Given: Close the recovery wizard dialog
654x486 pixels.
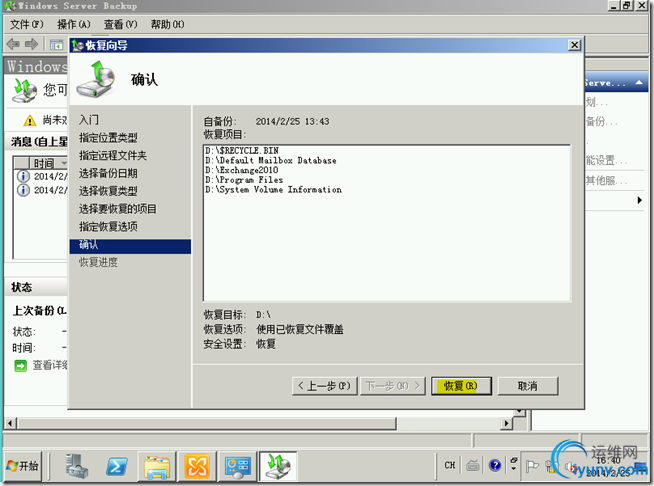Looking at the screenshot, I should point(574,45).
